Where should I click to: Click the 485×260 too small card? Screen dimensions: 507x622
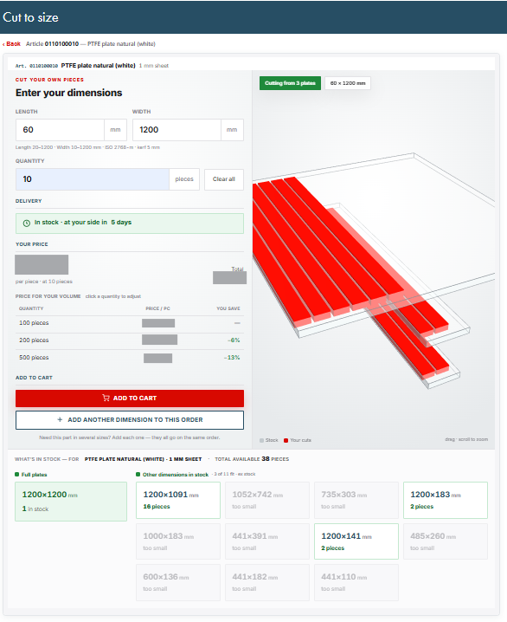[x=446, y=541]
